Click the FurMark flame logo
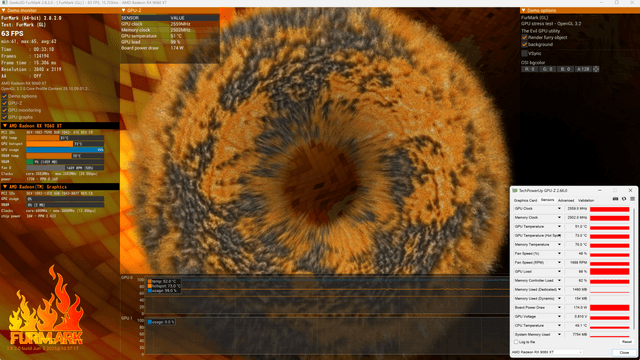Image resolution: width=640 pixels, height=360 pixels. [46, 307]
